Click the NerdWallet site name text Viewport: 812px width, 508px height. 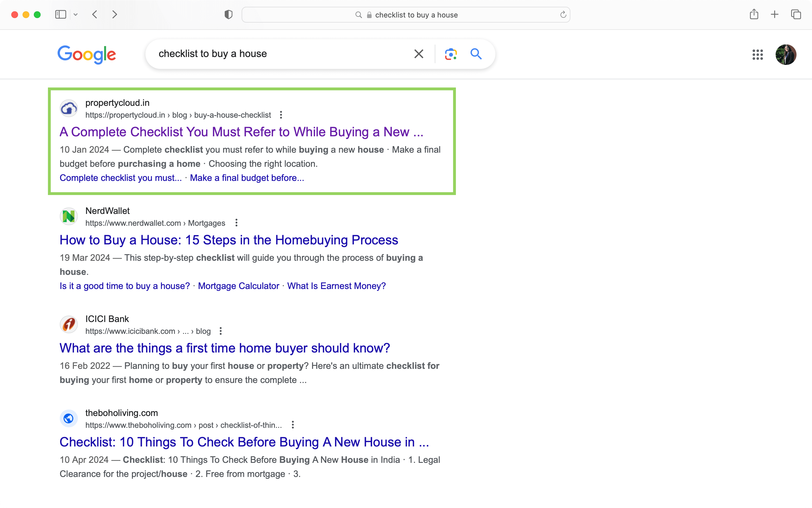tap(107, 211)
